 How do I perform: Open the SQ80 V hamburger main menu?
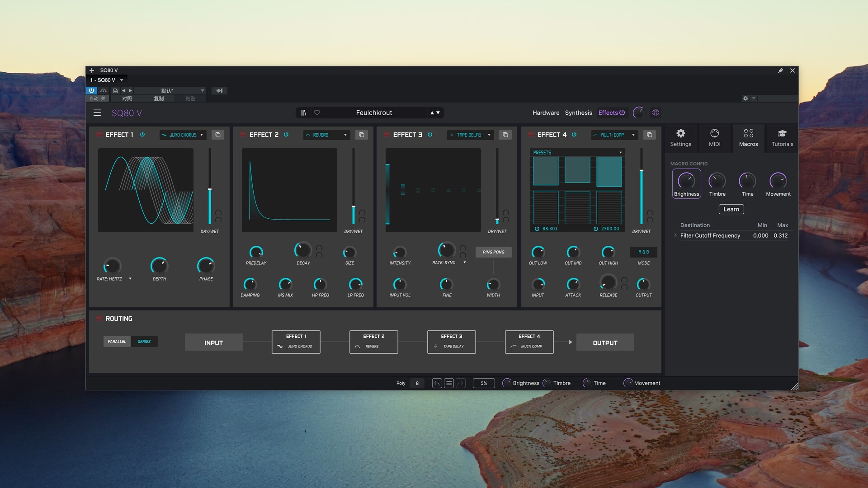click(x=97, y=113)
